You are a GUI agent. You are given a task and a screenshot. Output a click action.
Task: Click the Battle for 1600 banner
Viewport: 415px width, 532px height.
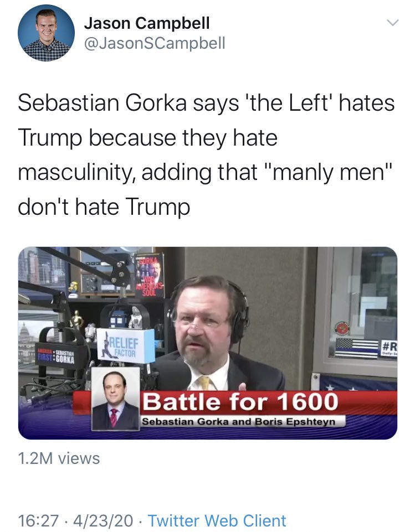click(240, 401)
